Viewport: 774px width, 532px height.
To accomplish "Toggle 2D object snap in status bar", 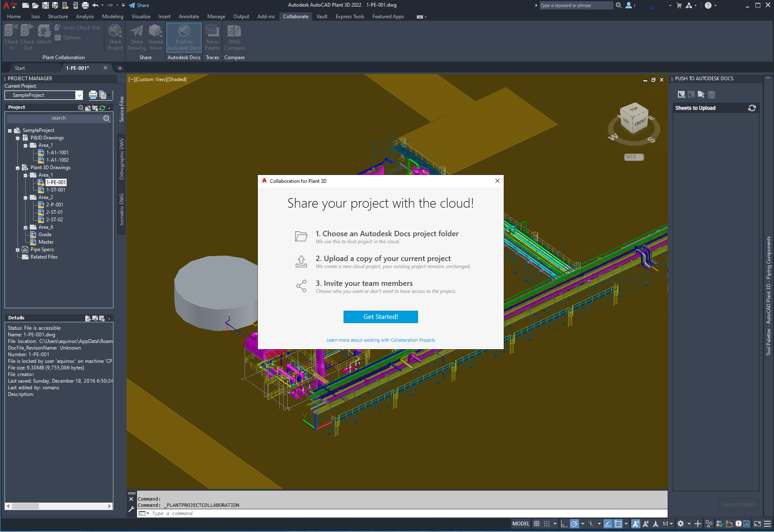I will coord(618,524).
